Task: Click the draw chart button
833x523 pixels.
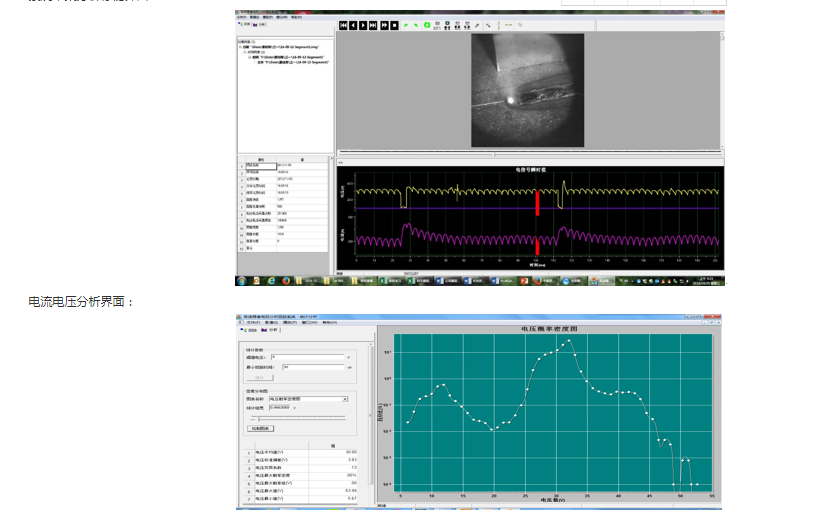Action: point(260,428)
